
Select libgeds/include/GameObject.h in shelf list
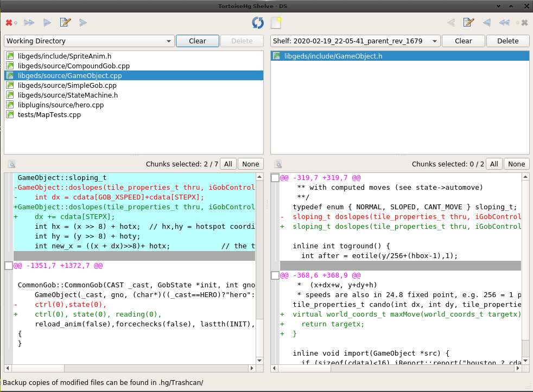[x=399, y=56]
